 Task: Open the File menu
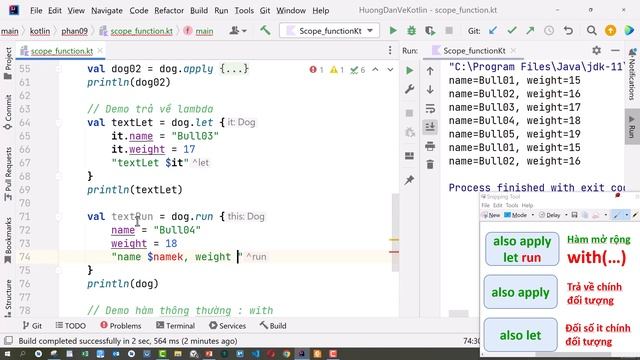36,10
